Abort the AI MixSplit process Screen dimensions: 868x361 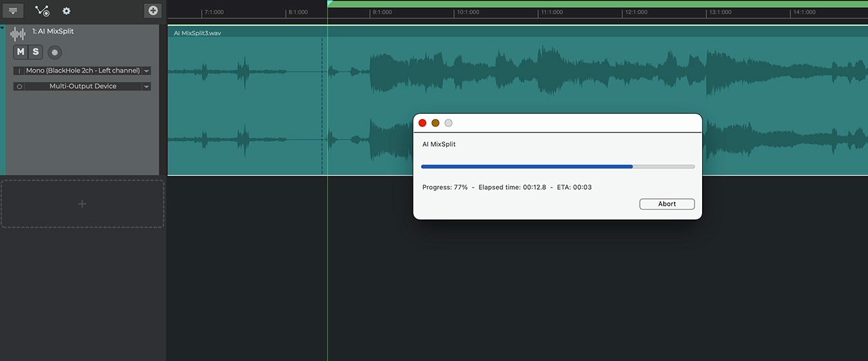point(667,204)
